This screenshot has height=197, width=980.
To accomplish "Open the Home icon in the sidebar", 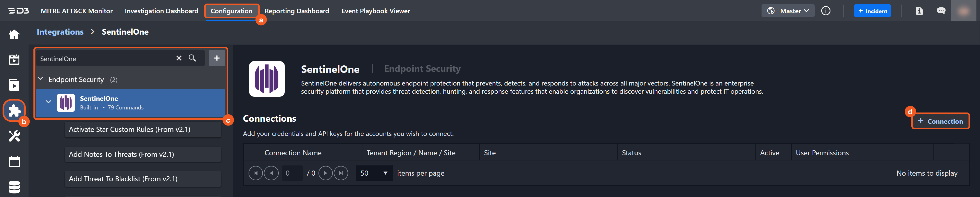I will [x=14, y=35].
